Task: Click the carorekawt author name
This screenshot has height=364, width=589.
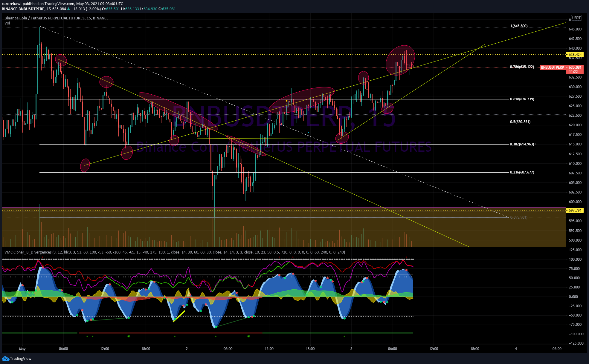Action: tap(12, 4)
